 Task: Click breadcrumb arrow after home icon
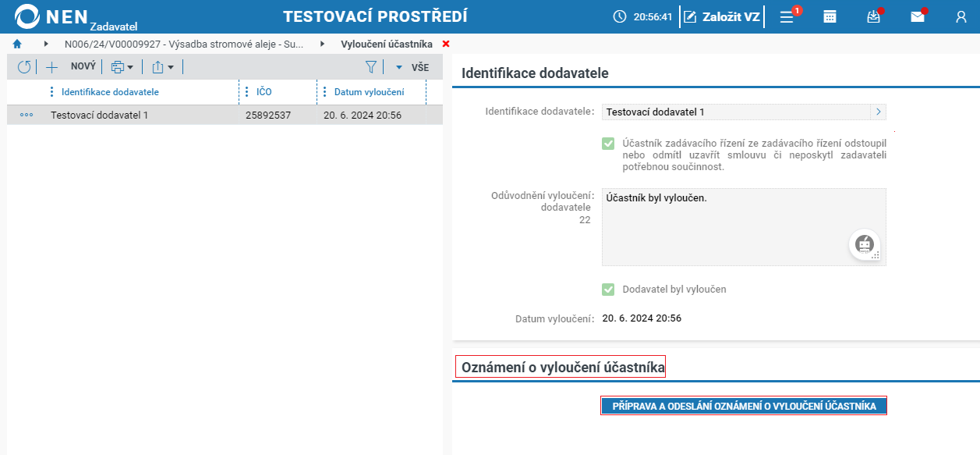pyautogui.click(x=46, y=44)
